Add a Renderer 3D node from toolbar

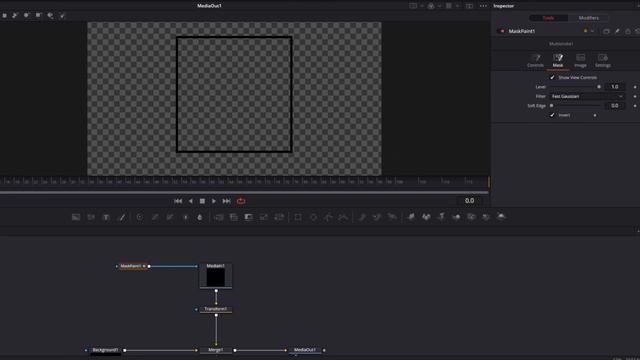point(501,217)
